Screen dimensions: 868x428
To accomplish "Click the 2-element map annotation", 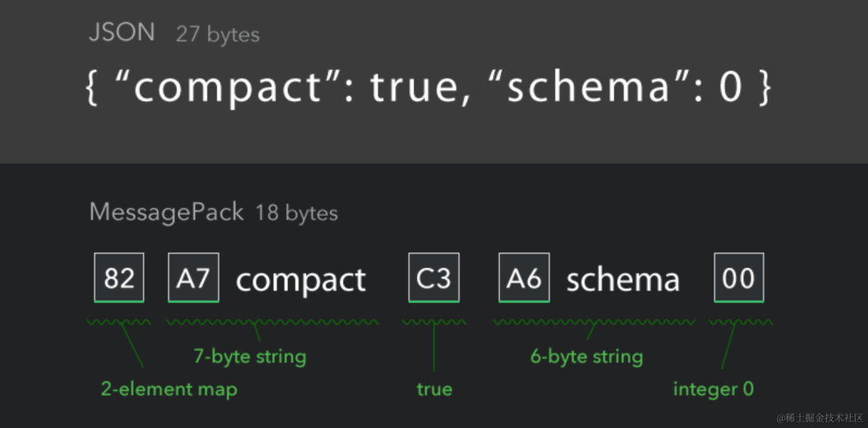I will tap(169, 389).
